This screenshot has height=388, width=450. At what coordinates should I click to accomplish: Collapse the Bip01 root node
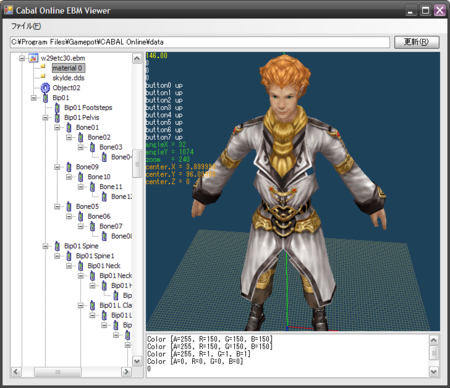pyautogui.click(x=34, y=98)
